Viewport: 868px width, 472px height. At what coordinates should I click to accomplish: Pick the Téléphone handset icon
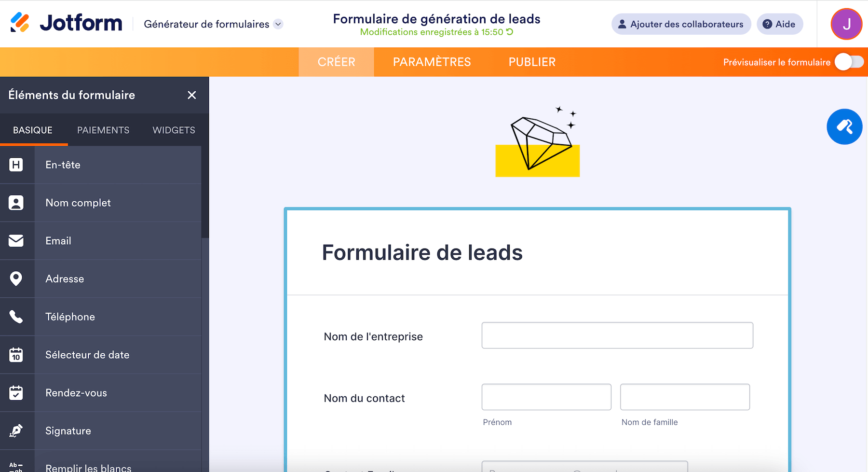click(x=16, y=317)
